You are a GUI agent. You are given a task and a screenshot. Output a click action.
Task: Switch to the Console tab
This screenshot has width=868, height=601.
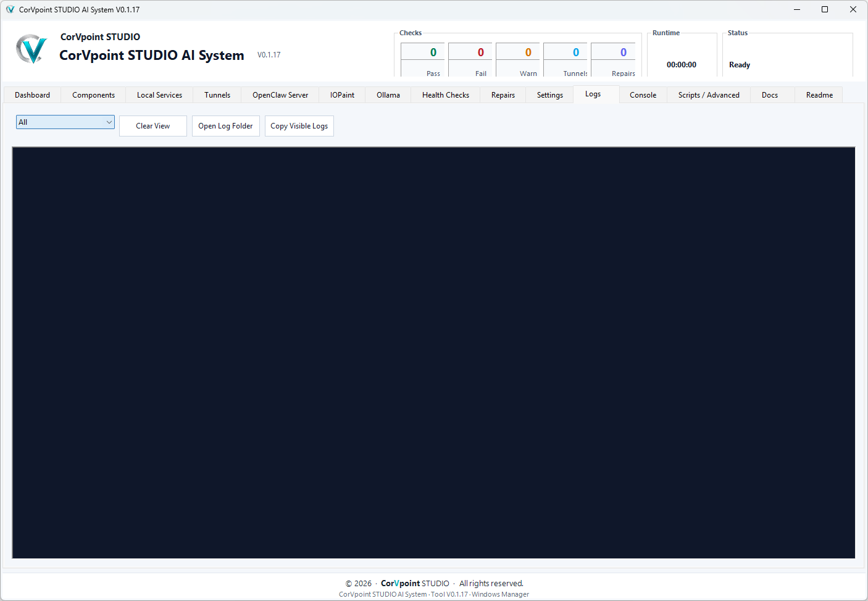coord(643,95)
